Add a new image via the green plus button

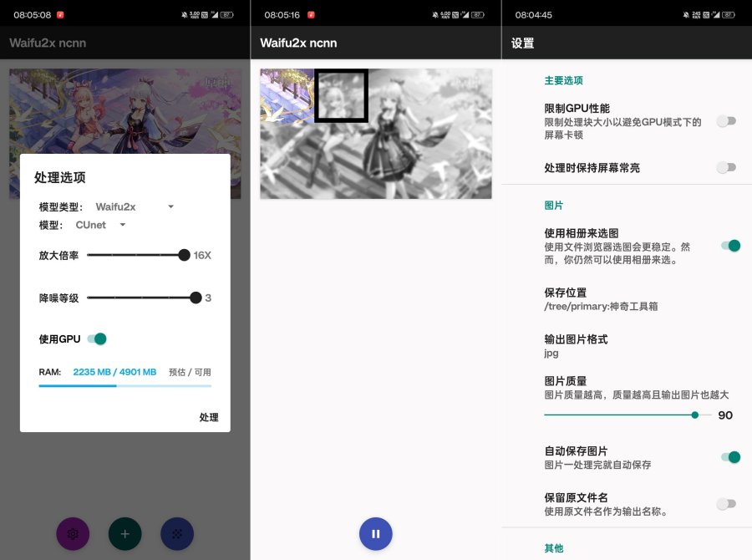[x=124, y=533]
